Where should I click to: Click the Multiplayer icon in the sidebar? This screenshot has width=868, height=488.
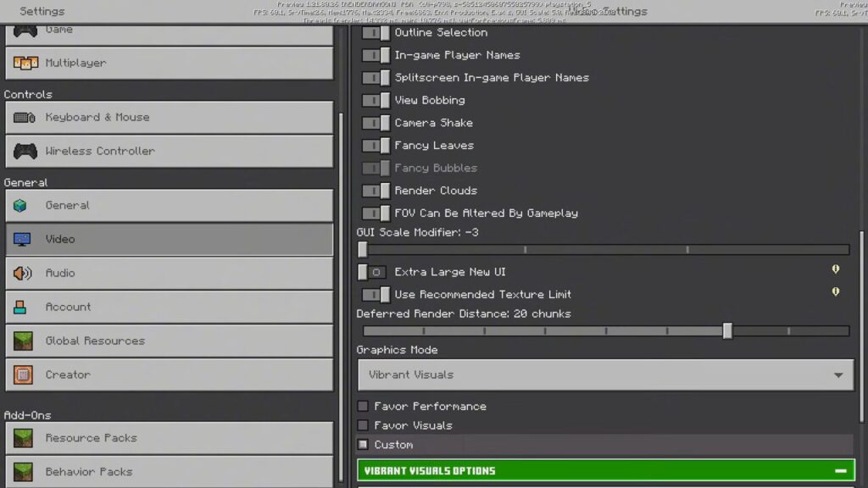point(25,63)
